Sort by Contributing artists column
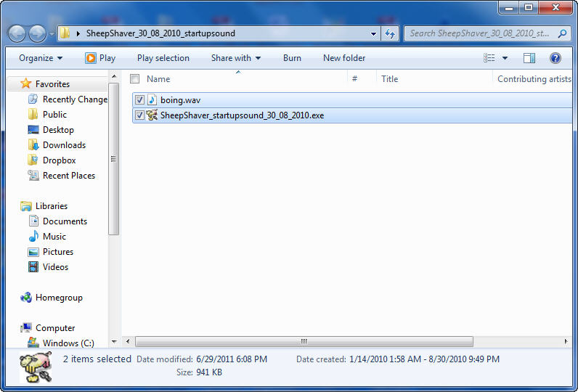Image resolution: width=578 pixels, height=392 pixels. tap(534, 79)
